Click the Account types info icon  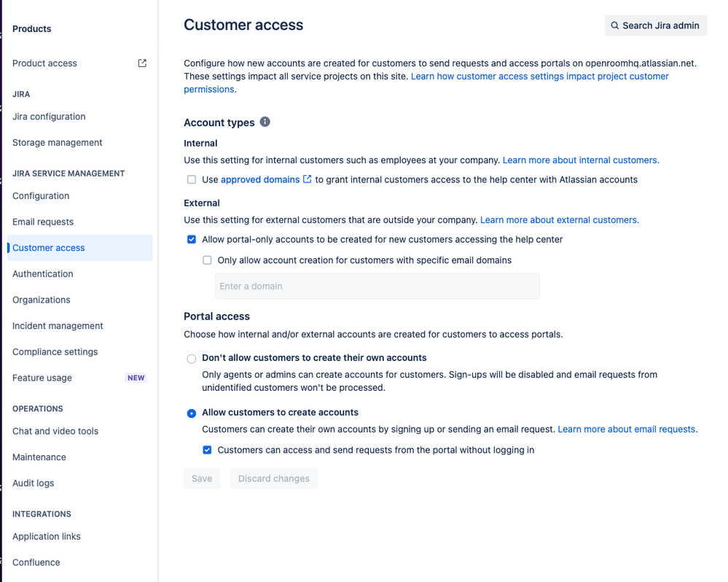[x=265, y=122]
